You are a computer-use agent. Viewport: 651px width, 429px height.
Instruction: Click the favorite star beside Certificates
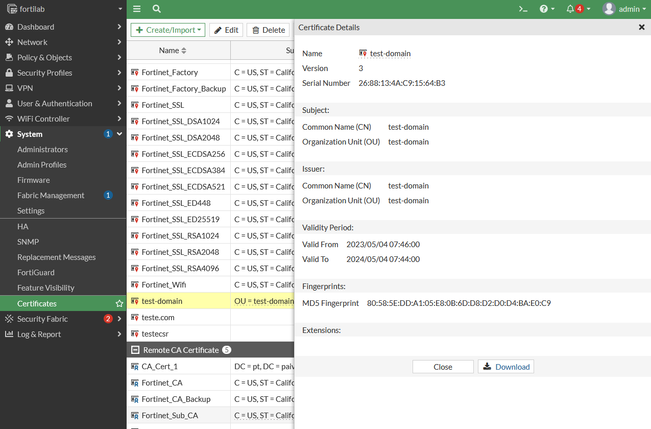point(119,303)
